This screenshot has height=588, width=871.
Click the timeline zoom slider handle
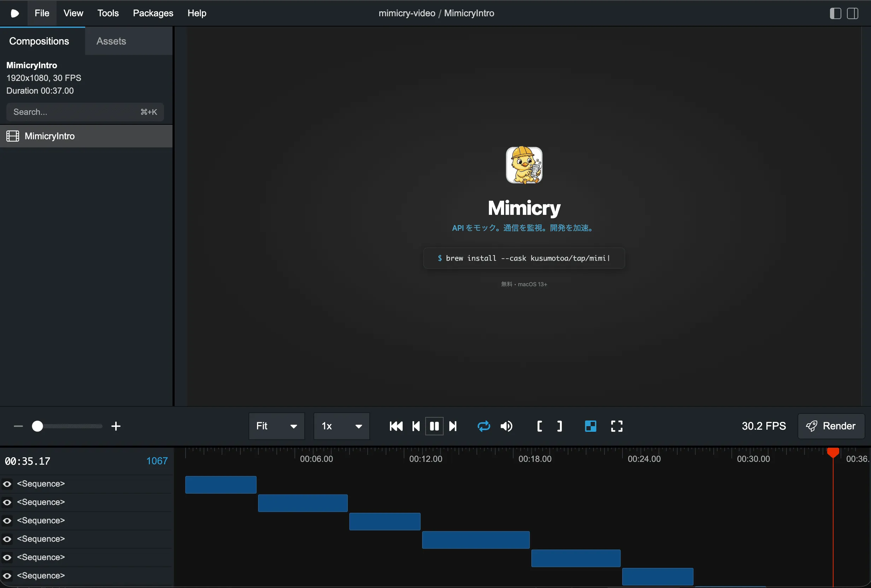point(37,426)
